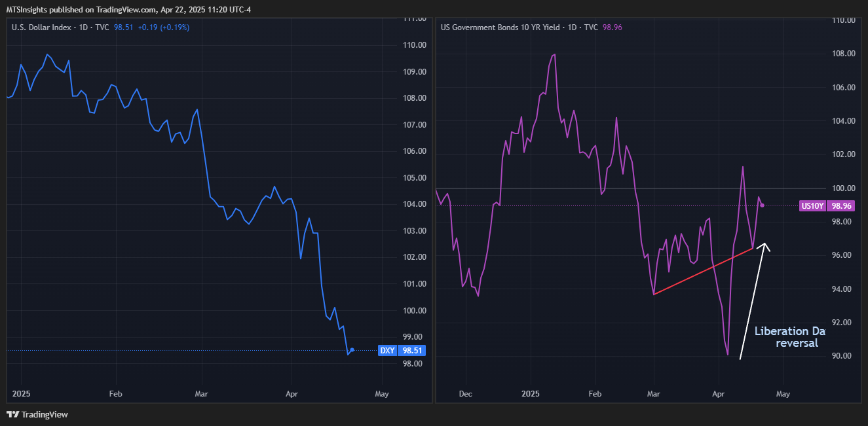Click the 110.00 level on the dollar price axis
Viewport: 868px width, 426px height.
(x=413, y=45)
